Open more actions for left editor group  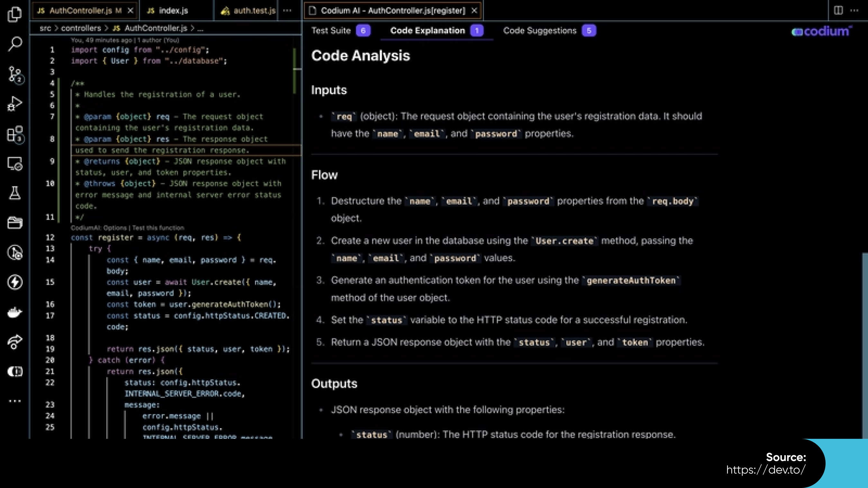(x=287, y=10)
